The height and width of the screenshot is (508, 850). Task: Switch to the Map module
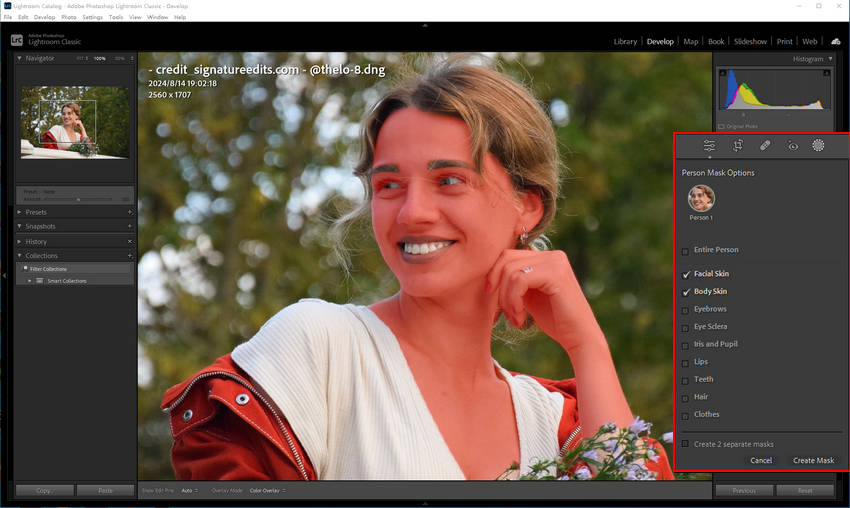coord(691,41)
